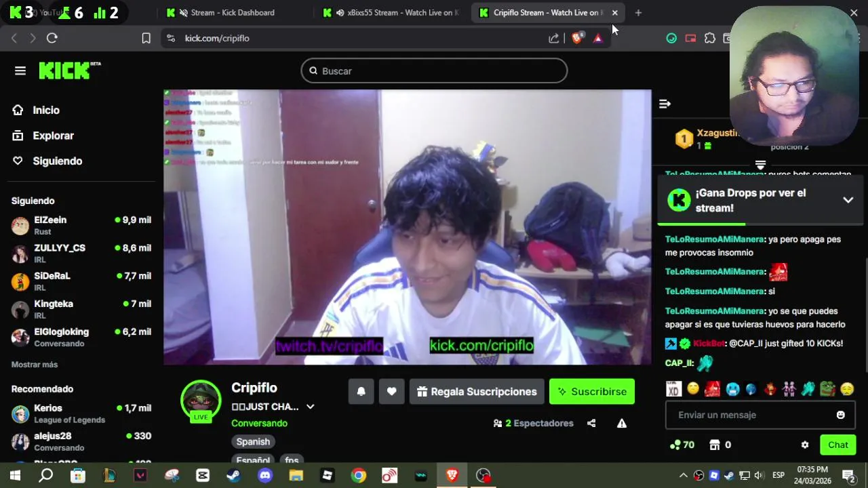The image size is (868, 488).
Task: Open chat settings gear icon
Action: point(805,445)
